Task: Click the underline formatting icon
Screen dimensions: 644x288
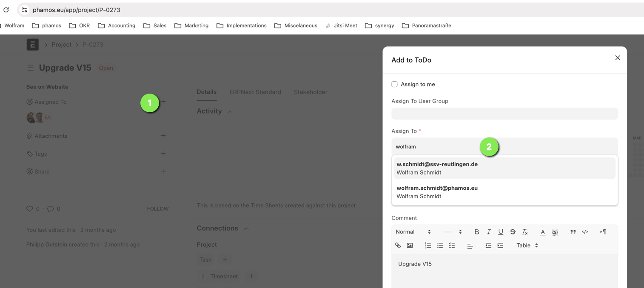Action: [501, 232]
